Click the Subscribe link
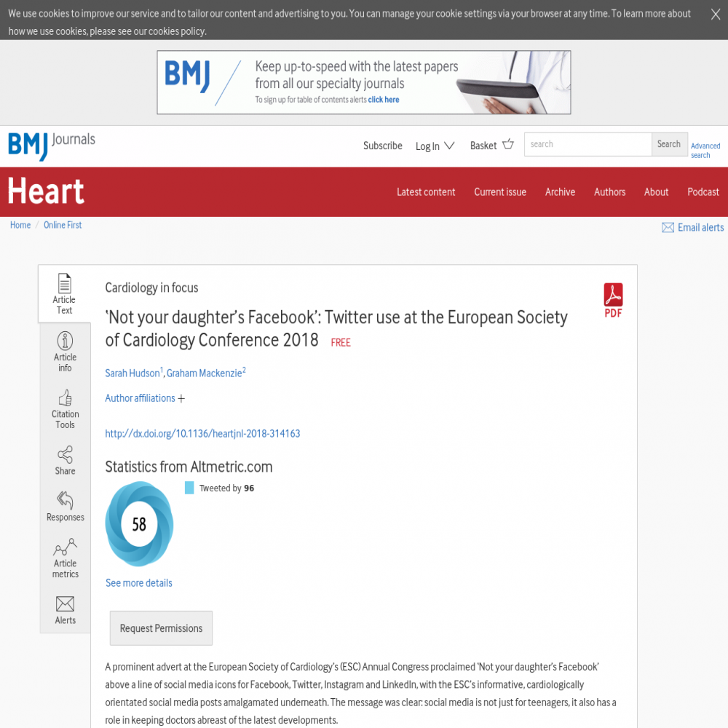 (383, 146)
